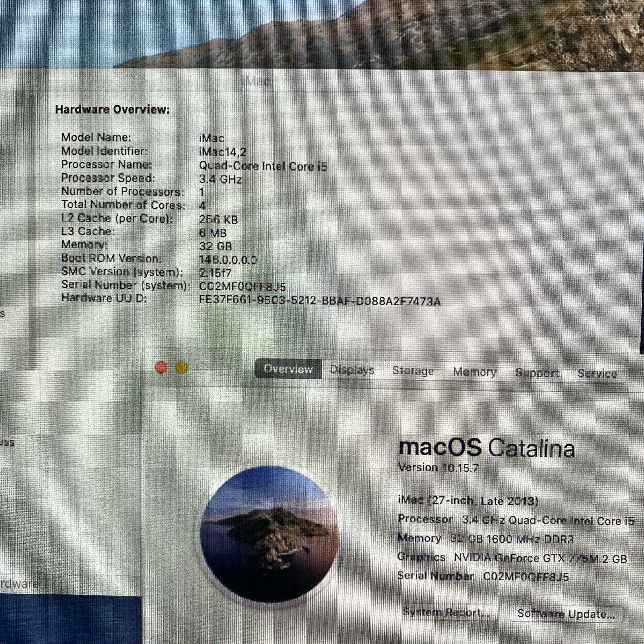
Task: Minimize the About This Mac window
Action: [182, 368]
